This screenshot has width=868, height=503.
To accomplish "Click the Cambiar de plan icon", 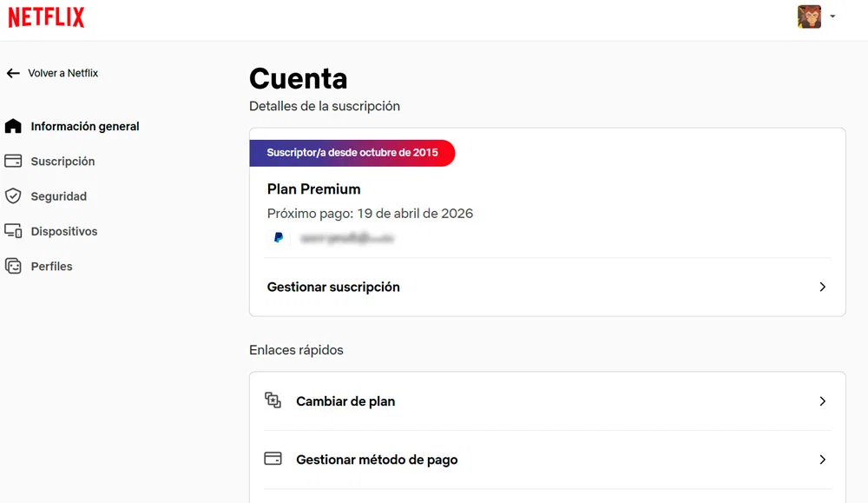I will 273,400.
